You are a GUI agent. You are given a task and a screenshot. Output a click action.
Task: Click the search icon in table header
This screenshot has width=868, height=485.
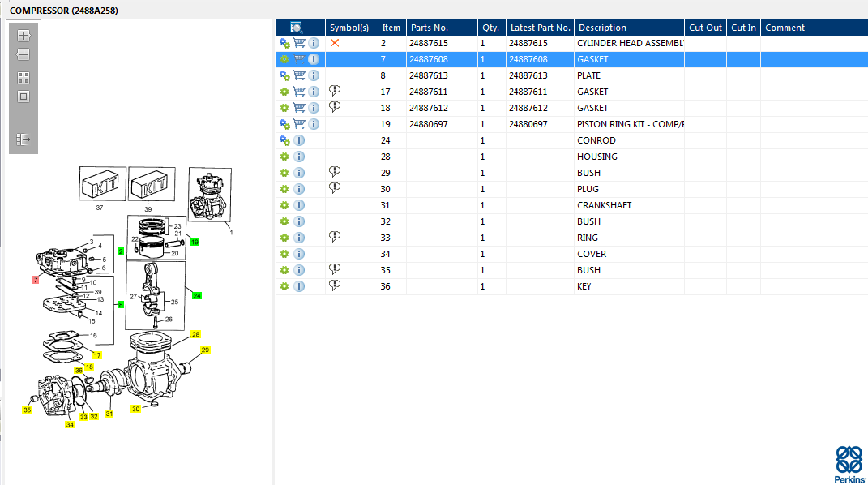(296, 27)
